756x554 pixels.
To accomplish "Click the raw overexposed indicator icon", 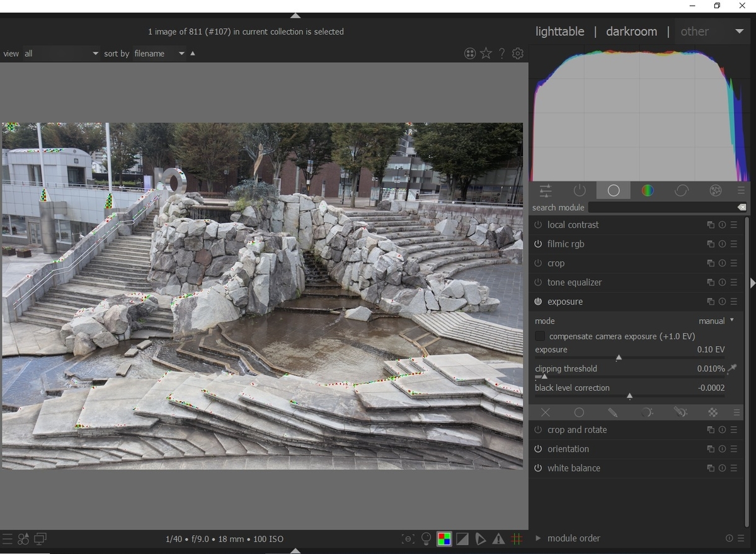I will (x=444, y=539).
